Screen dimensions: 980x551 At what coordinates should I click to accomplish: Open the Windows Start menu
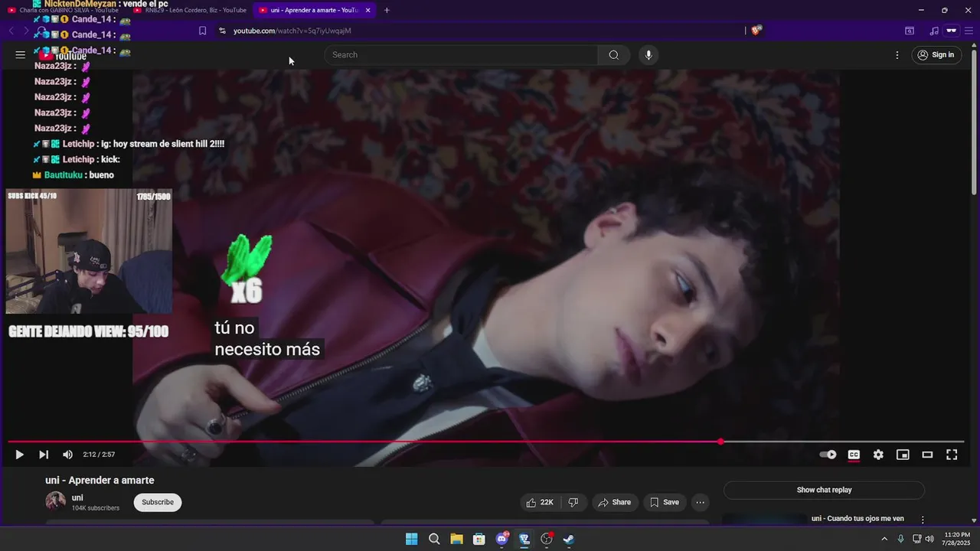(411, 539)
